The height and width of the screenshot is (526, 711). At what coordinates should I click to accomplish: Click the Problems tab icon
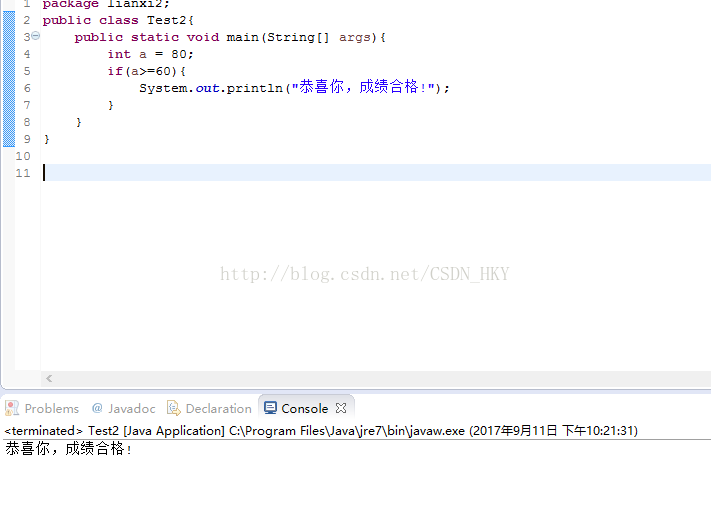click(x=12, y=408)
